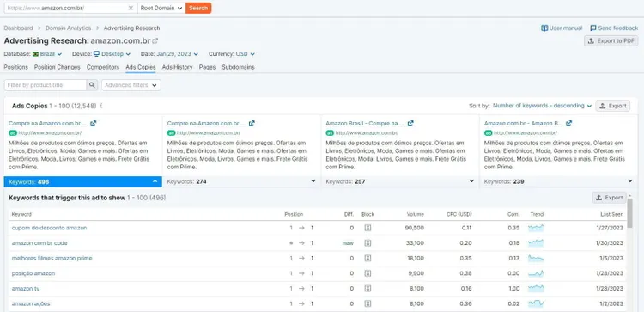Go to Domain Analytics breadcrumb link
This screenshot has height=312, width=644.
point(68,28)
